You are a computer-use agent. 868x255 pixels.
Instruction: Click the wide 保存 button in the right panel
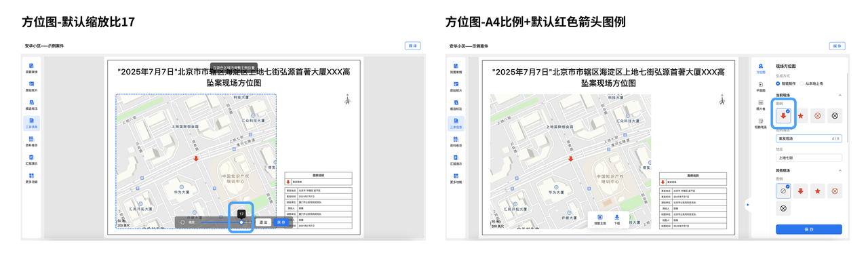tap(809, 229)
